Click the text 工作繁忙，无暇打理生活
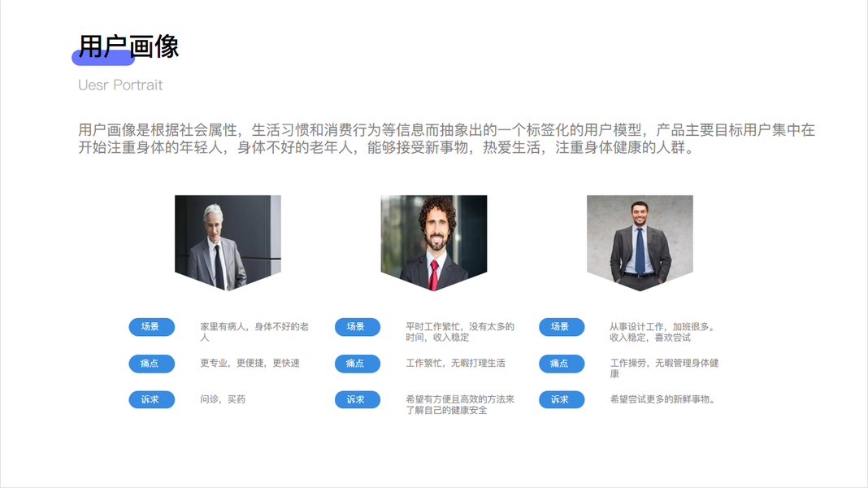The image size is (868, 488). coord(456,364)
